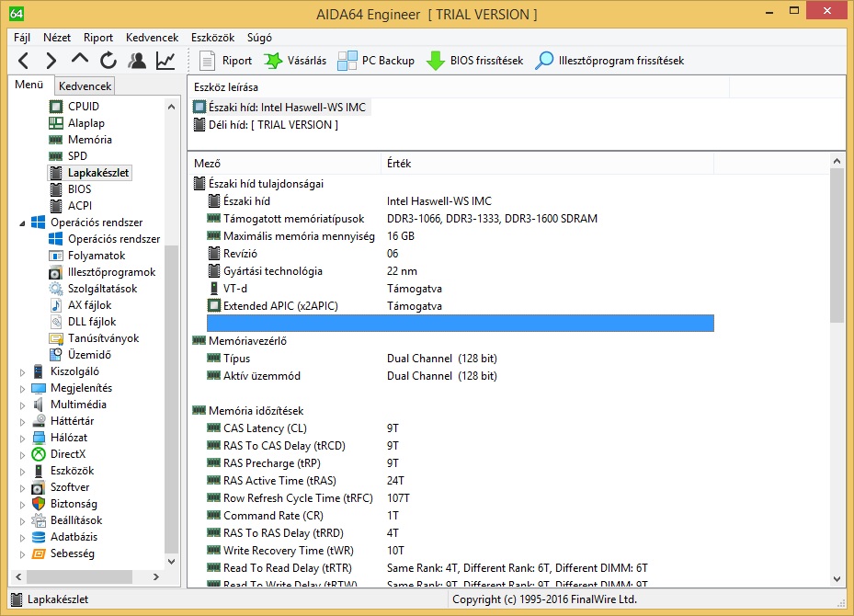Open the graph chart toolbar icon
854x616 pixels.
[x=165, y=61]
